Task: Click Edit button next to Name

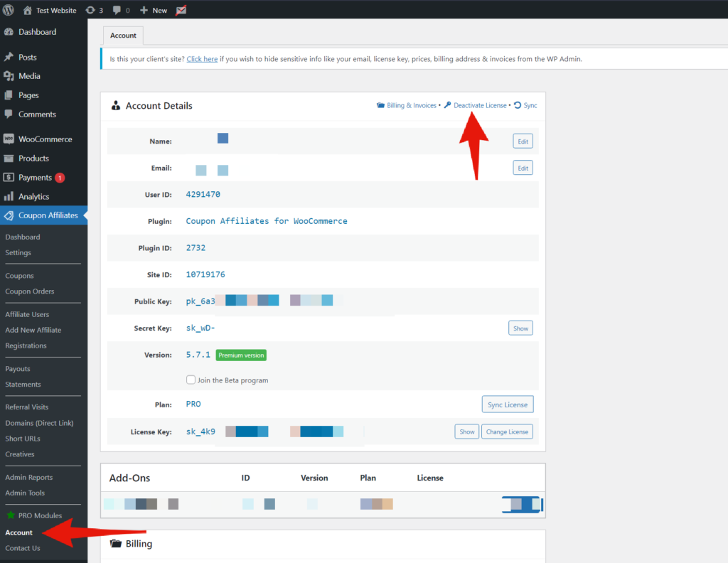Action: (523, 141)
